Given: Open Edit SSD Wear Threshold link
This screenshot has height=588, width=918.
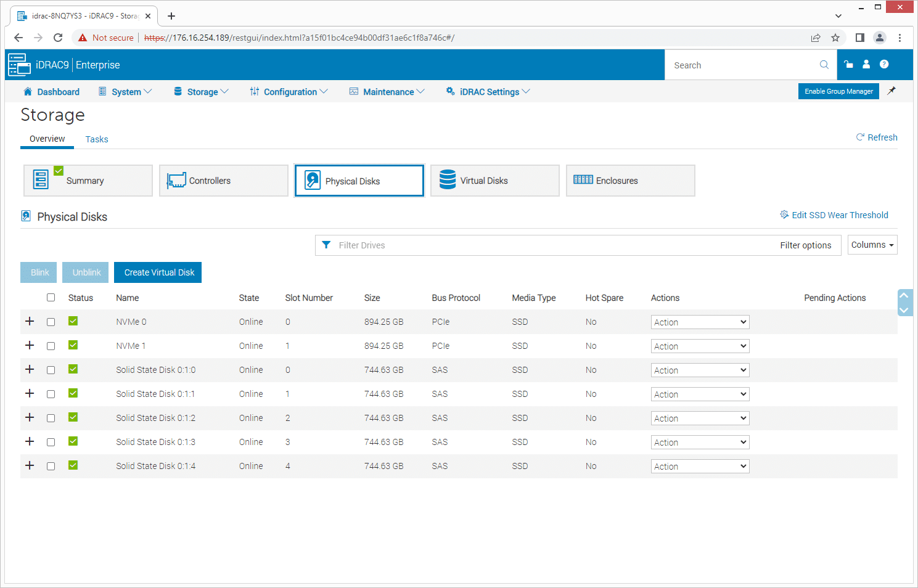Looking at the screenshot, I should pyautogui.click(x=840, y=214).
